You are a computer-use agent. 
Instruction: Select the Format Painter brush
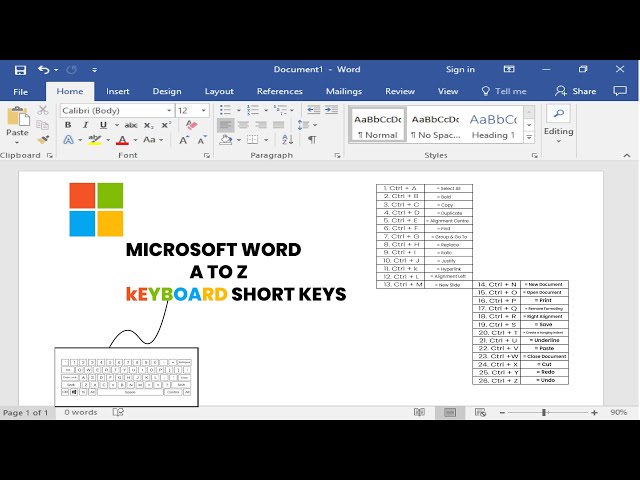pos(43,140)
